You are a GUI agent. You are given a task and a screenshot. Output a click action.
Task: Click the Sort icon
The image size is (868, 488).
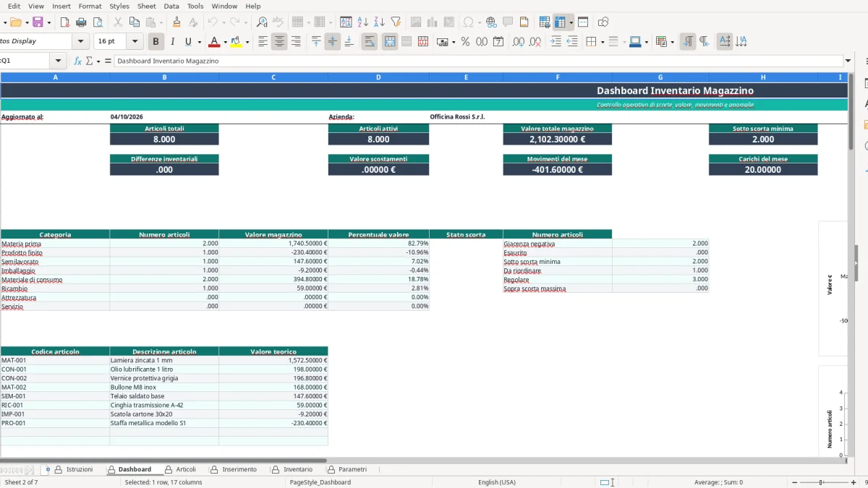click(346, 22)
